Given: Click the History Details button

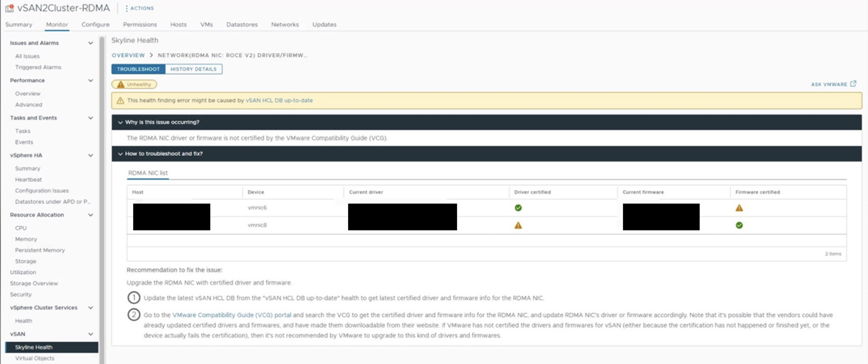Looking at the screenshot, I should [x=193, y=69].
